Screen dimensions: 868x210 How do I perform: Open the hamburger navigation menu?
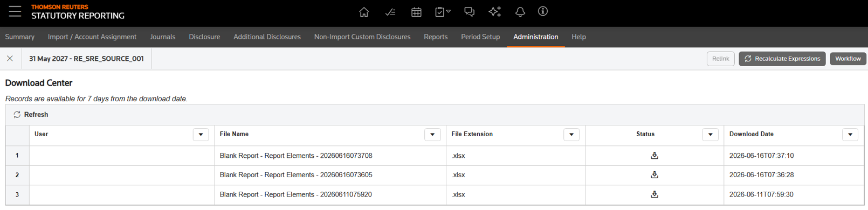15,11
